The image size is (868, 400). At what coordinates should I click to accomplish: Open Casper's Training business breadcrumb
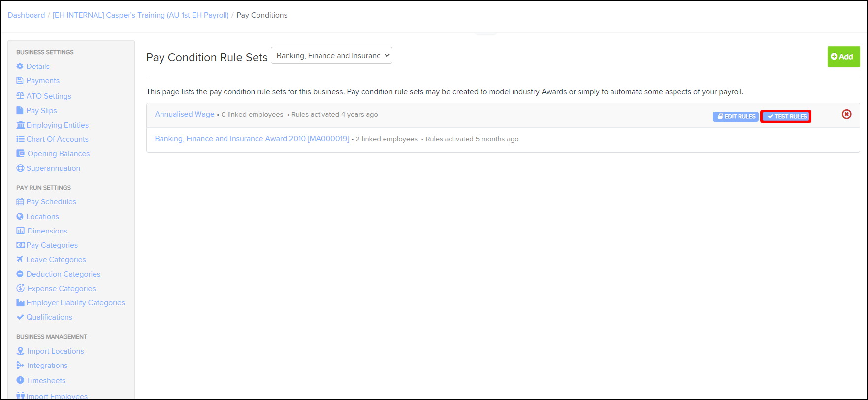click(141, 15)
